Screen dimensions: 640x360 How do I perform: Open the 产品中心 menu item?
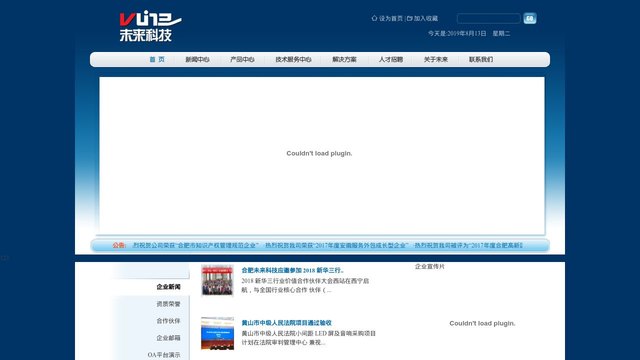coord(242,59)
